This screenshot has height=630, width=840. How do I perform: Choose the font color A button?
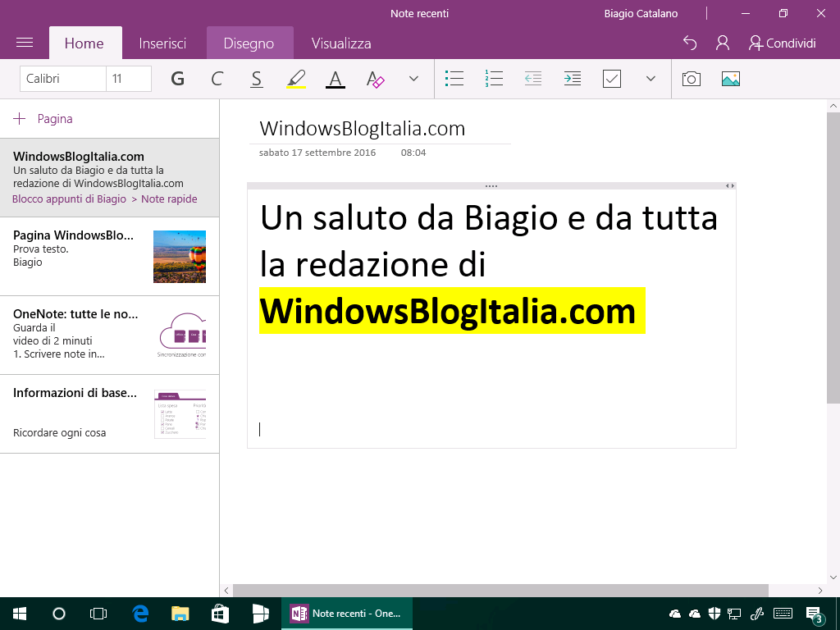(x=336, y=79)
